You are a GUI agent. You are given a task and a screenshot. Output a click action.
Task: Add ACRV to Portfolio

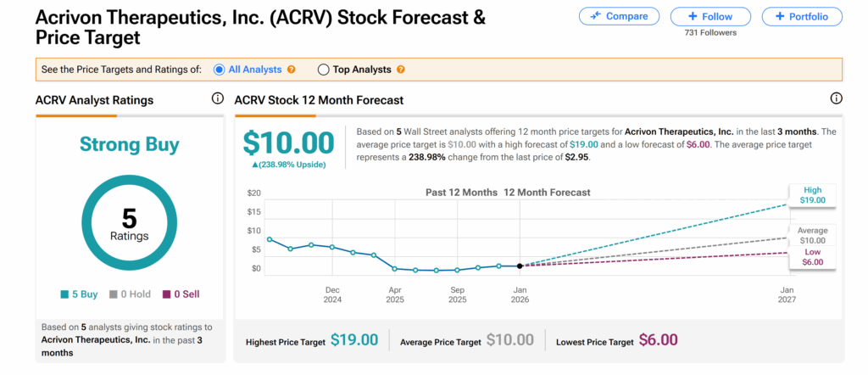[x=801, y=16]
